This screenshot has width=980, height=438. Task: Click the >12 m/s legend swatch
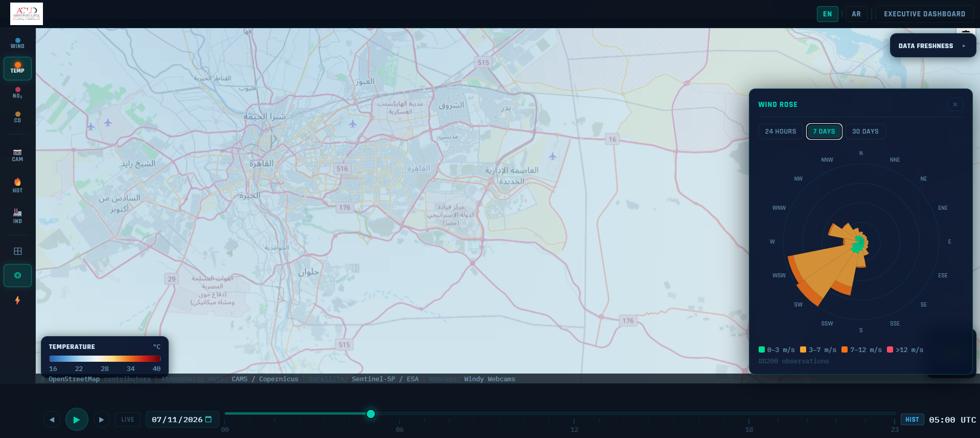(890, 349)
